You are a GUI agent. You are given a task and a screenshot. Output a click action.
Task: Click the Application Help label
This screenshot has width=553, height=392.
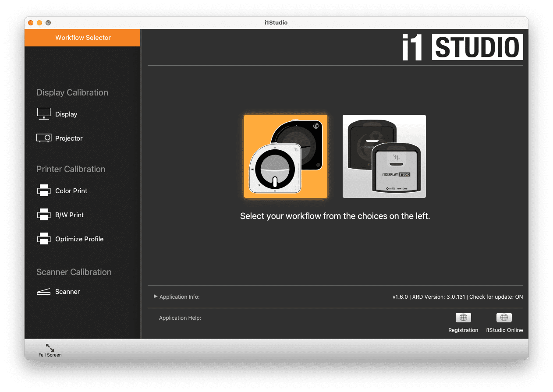[180, 318]
